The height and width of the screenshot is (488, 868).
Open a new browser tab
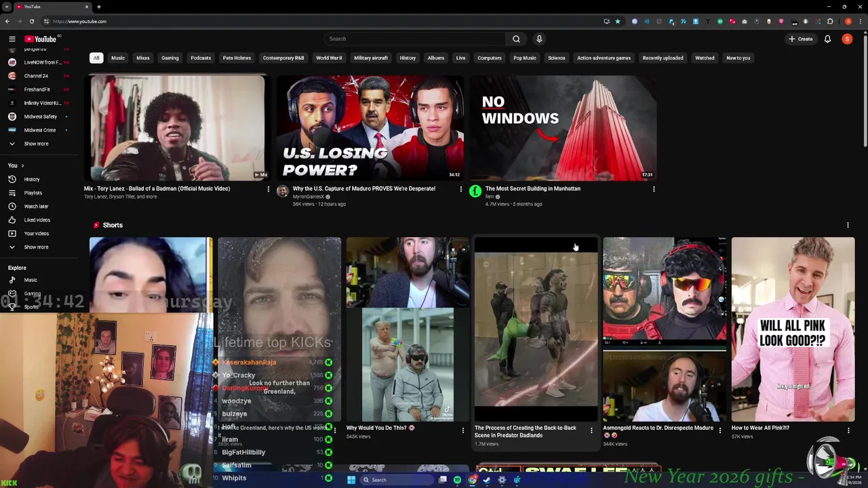coord(99,7)
